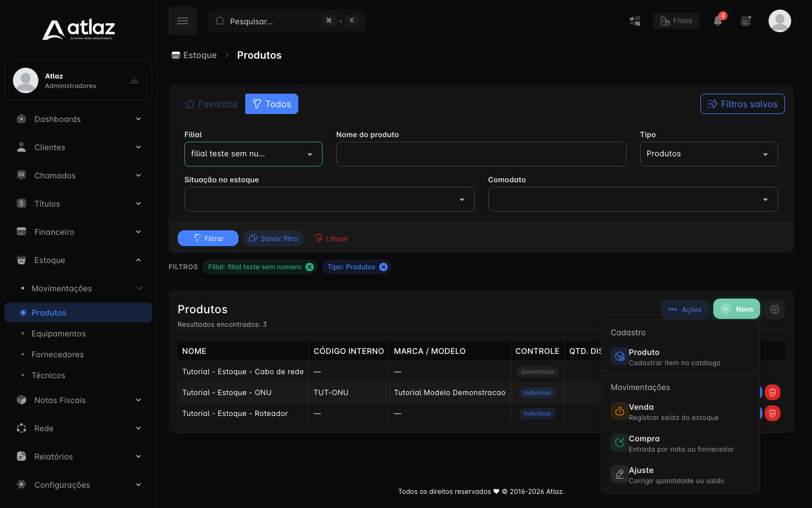Click the Estoque breadcrumb icon
The width and height of the screenshot is (812, 508).
tap(176, 55)
